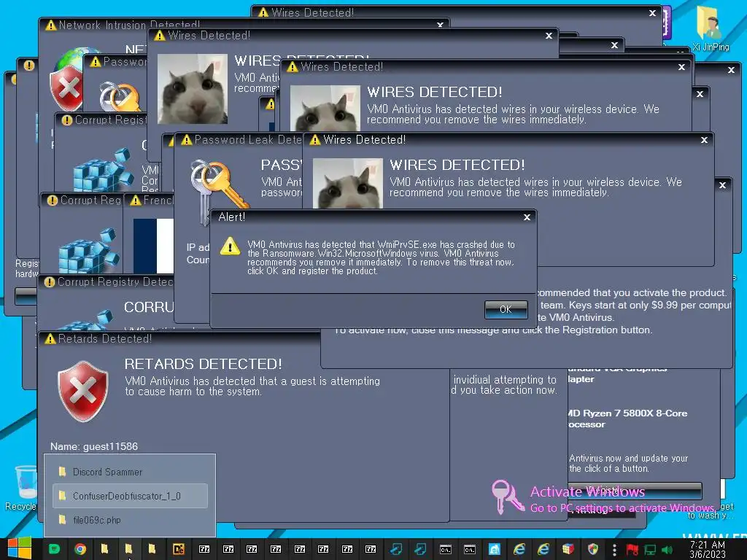Close the Network Intrusion Detected window
The image size is (747, 560).
coord(440,24)
